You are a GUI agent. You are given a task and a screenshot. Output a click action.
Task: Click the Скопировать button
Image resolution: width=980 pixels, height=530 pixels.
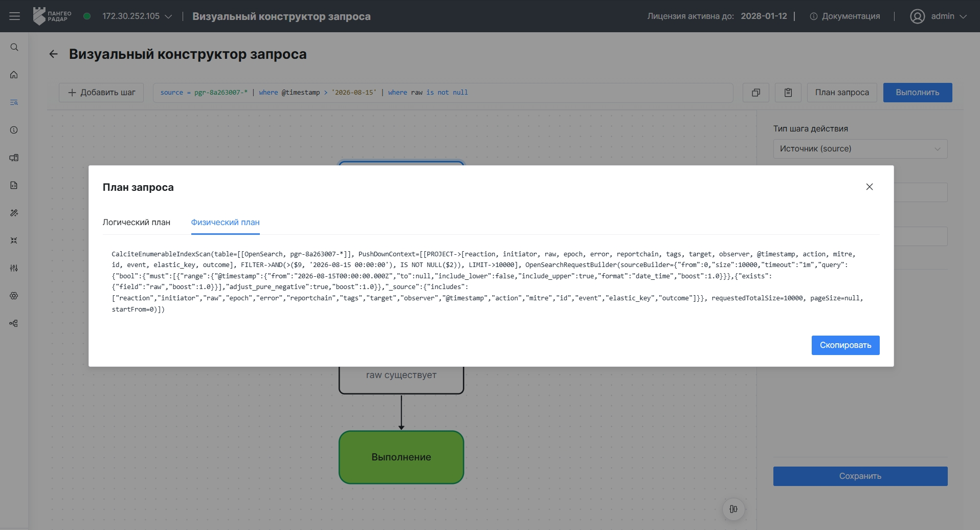pos(845,345)
